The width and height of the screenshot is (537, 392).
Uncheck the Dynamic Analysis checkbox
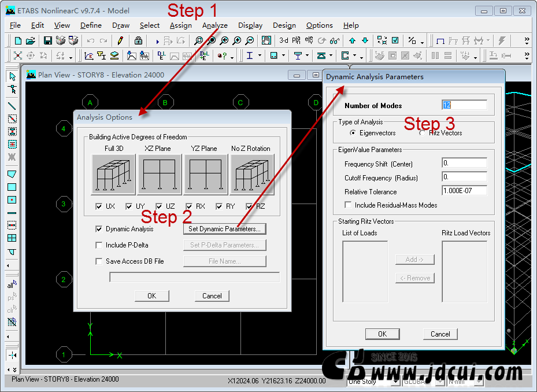(x=99, y=229)
